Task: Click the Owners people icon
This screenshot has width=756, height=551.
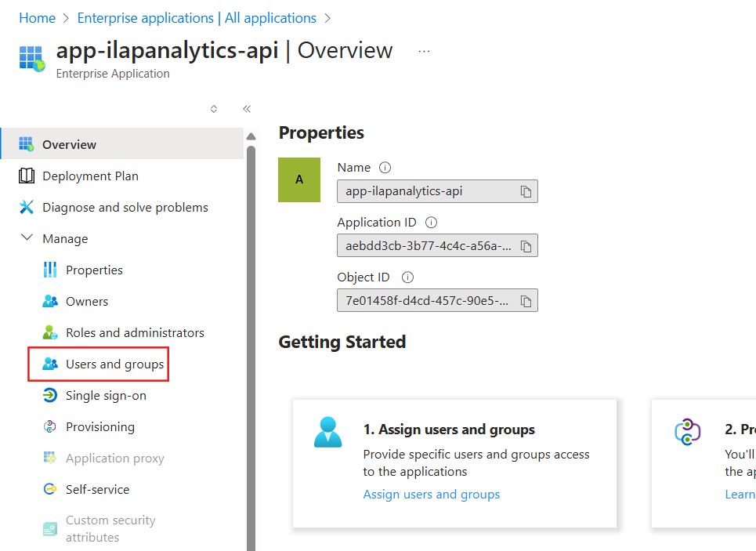Action: (50, 301)
